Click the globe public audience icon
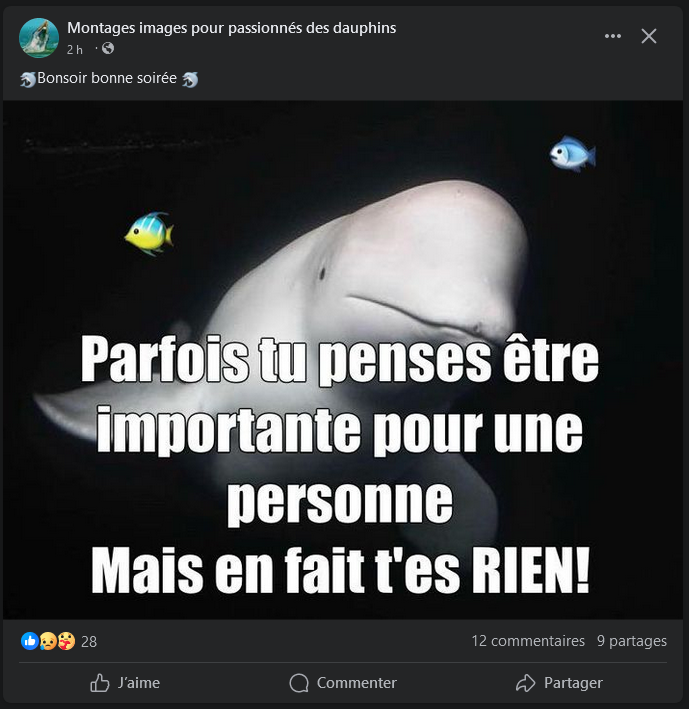Image resolution: width=689 pixels, height=709 pixels. click(108, 48)
